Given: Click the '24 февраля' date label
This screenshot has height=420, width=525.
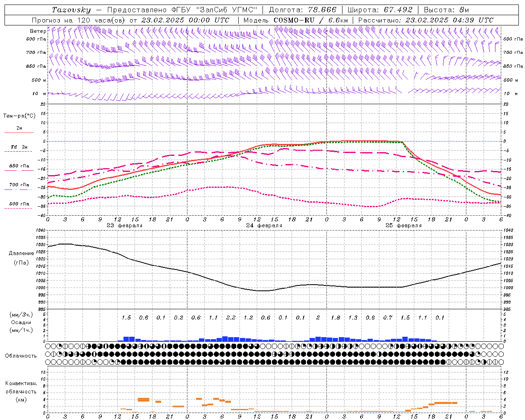Looking at the screenshot, I should tap(264, 226).
